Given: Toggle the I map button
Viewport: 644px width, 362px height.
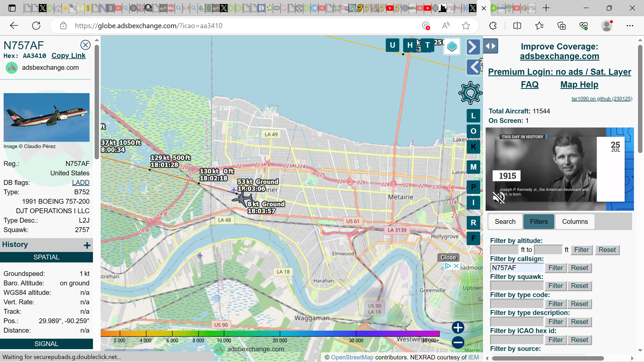Looking at the screenshot, I should click(473, 203).
